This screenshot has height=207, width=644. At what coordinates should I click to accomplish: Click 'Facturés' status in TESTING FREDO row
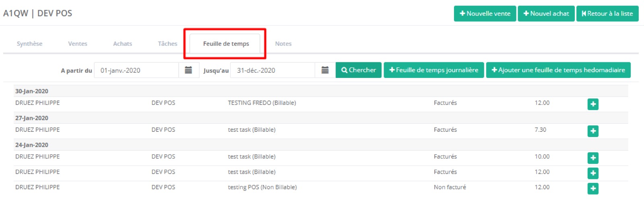tap(445, 103)
